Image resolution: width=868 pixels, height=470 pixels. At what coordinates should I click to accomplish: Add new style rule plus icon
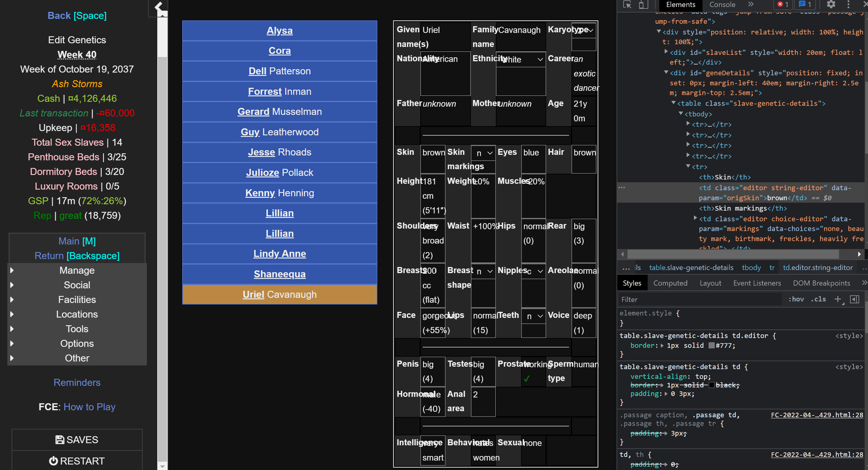point(838,299)
